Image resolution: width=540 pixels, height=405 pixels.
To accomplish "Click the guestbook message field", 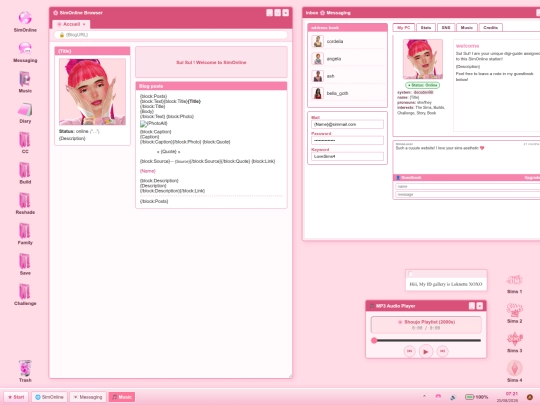I will tap(468, 195).
